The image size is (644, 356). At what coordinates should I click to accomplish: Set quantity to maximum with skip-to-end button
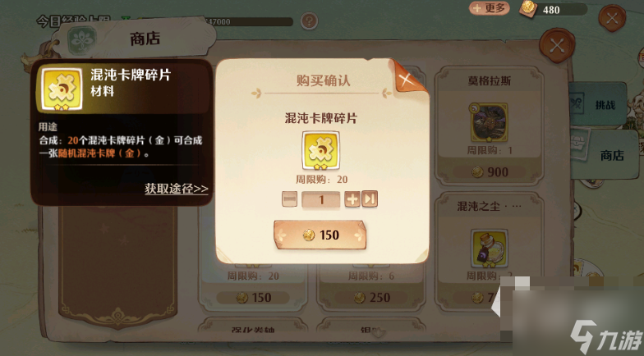(x=370, y=199)
